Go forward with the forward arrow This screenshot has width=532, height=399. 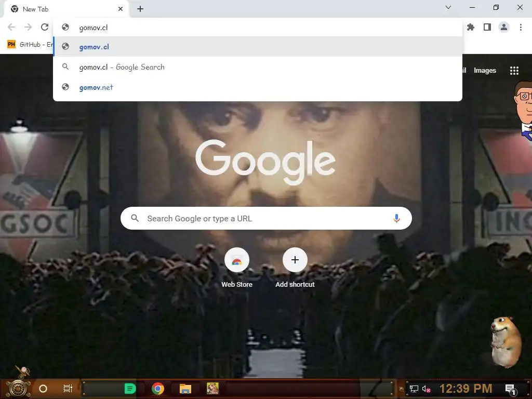[x=28, y=27]
